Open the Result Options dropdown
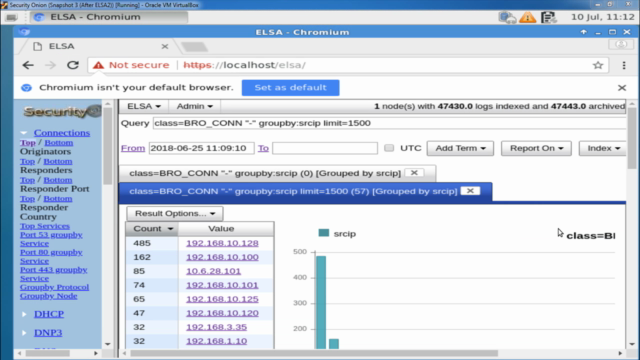Viewport: 640px width, 360px height. pyautogui.click(x=175, y=213)
